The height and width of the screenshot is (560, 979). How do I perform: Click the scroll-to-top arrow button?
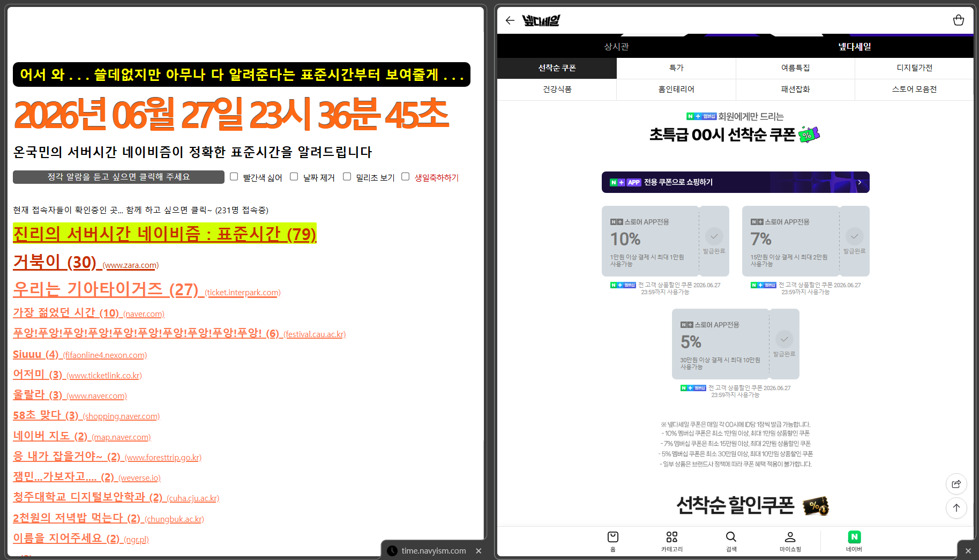pyautogui.click(x=956, y=508)
